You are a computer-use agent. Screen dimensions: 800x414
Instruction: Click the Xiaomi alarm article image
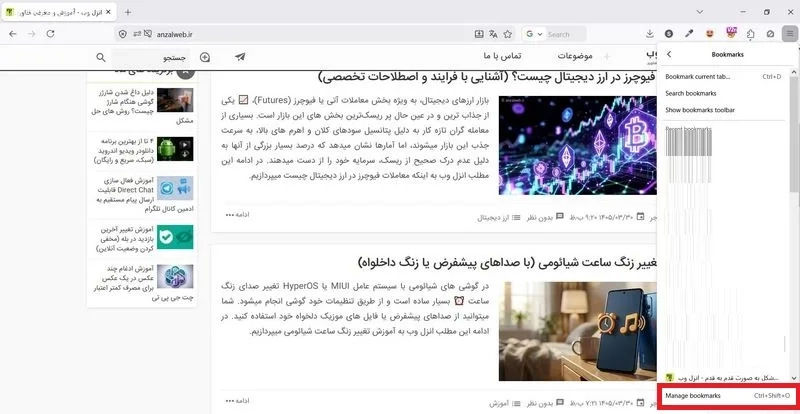point(578,331)
